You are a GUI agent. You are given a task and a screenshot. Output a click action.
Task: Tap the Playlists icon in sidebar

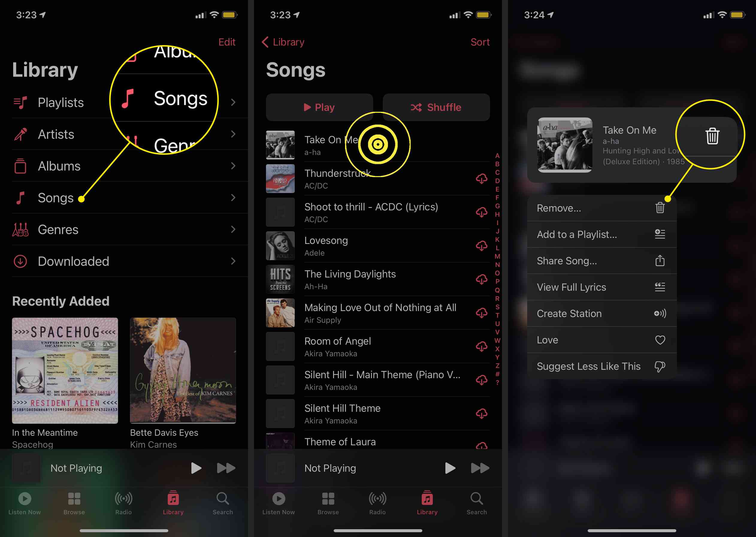click(20, 102)
